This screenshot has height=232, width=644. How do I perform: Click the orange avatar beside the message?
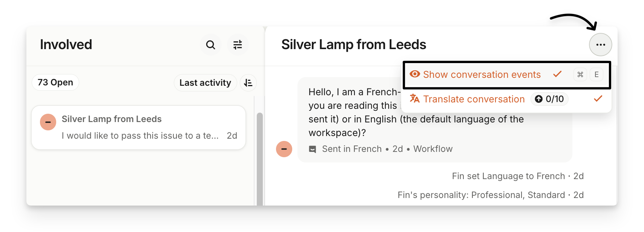[284, 149]
